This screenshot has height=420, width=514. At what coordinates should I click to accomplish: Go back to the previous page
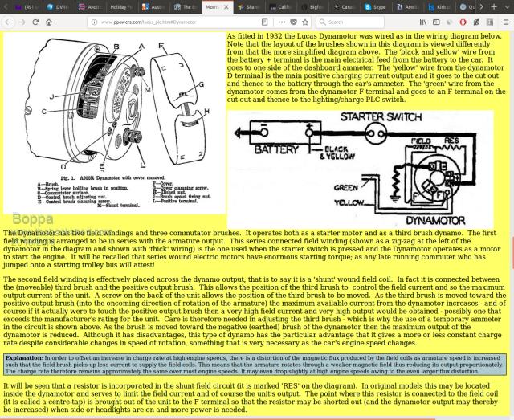(x=8, y=22)
